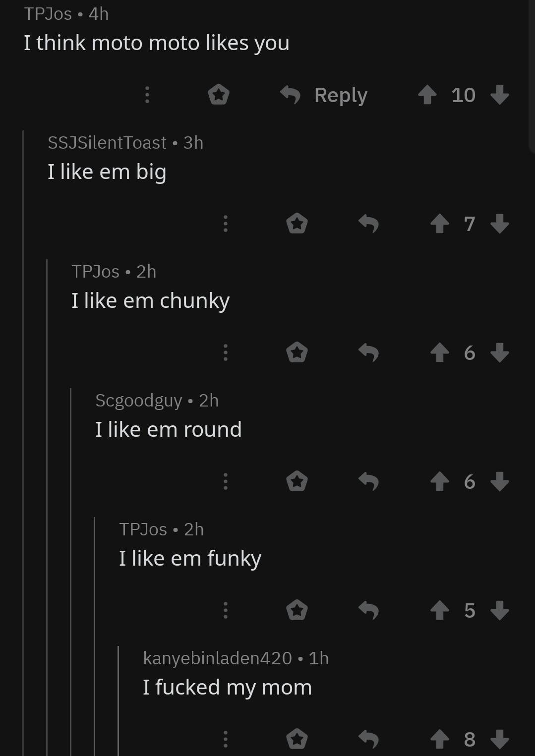The height and width of the screenshot is (756, 535).
Task: Open the SSJSilentToast user profile
Action: click(x=107, y=143)
